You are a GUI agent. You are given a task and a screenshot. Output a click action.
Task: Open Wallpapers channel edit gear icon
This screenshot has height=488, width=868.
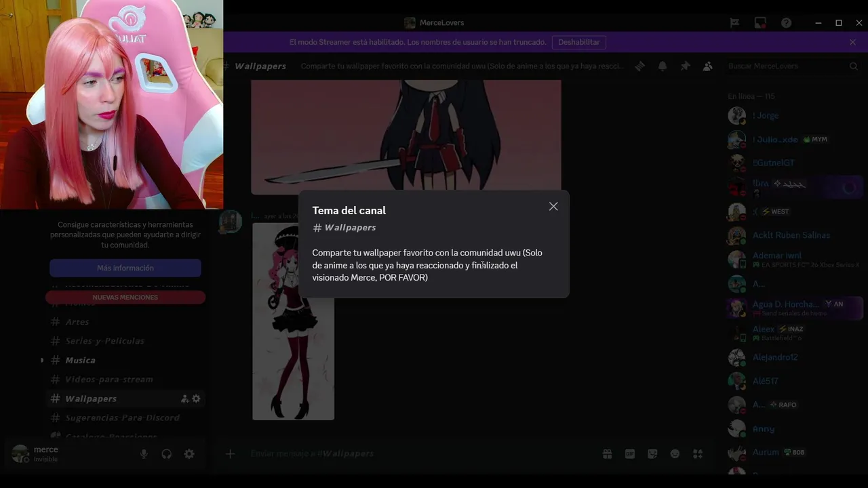click(196, 399)
